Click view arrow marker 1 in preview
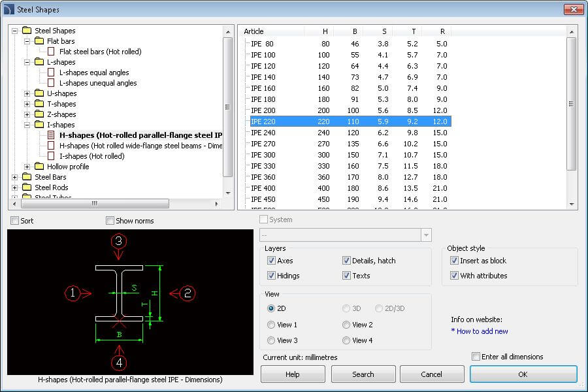Image resolution: width=588 pixels, height=392 pixels. point(73,293)
